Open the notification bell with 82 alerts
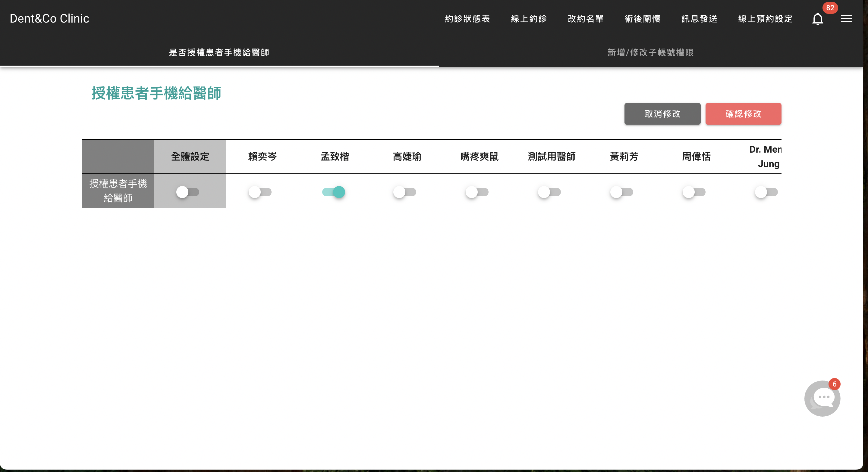The height and width of the screenshot is (472, 868). 818,19
